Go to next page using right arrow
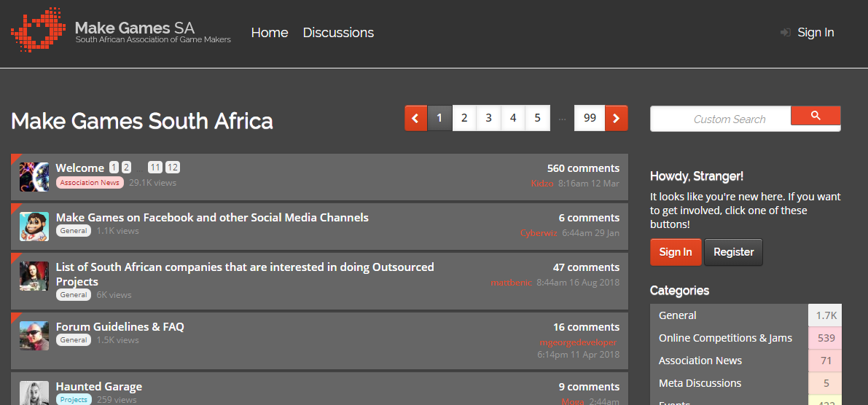The image size is (868, 405). [616, 118]
